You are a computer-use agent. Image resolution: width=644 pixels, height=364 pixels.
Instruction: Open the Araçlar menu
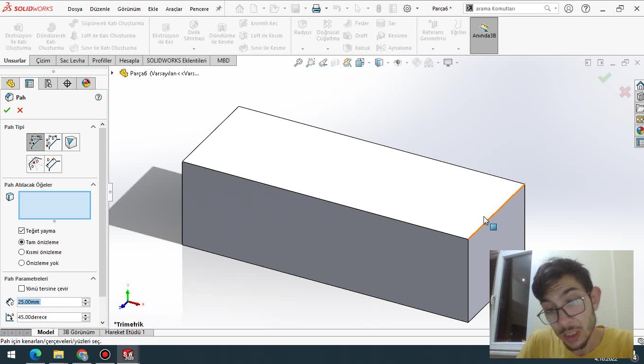coord(174,9)
